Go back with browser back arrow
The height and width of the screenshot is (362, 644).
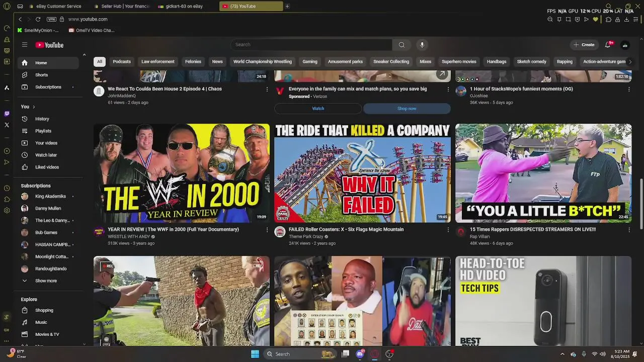click(x=20, y=19)
